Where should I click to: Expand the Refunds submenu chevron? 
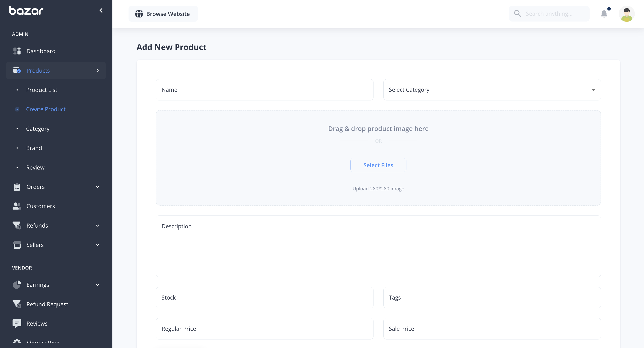point(97,225)
